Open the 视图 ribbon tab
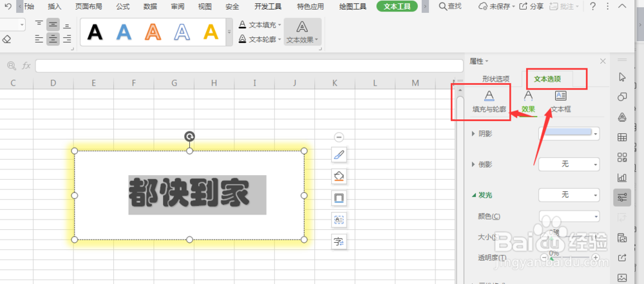644x284 pixels. 205,6
